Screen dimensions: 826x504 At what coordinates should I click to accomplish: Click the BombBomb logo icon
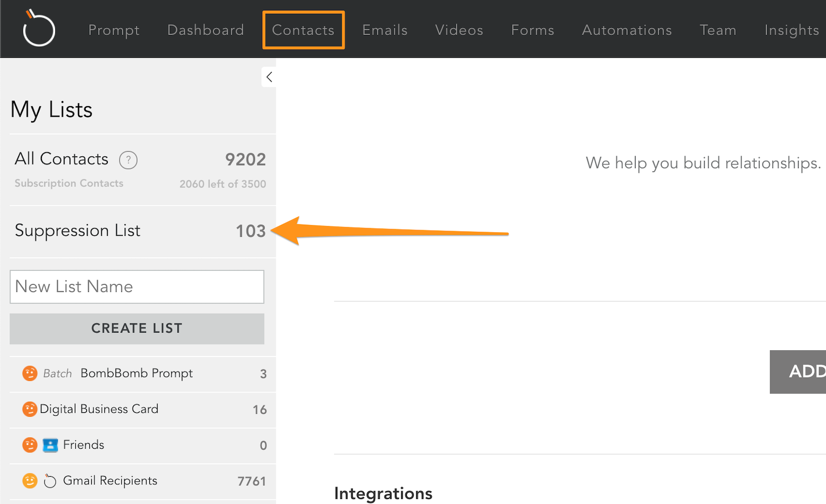(x=39, y=28)
